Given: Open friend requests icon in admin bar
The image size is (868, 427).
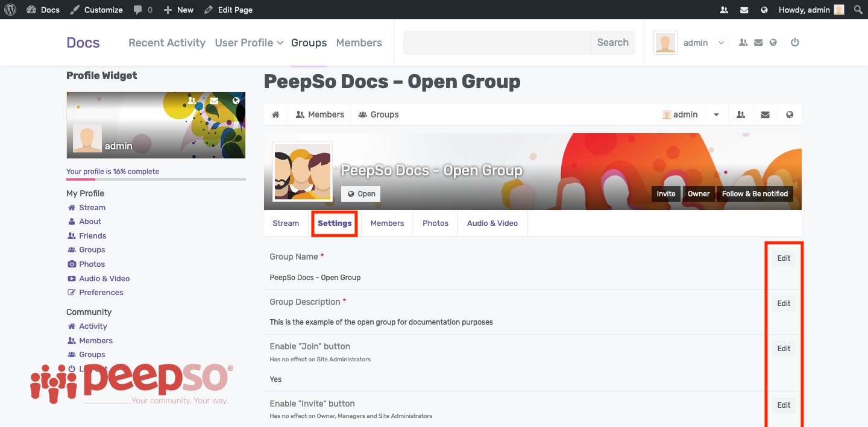Looking at the screenshot, I should point(724,10).
